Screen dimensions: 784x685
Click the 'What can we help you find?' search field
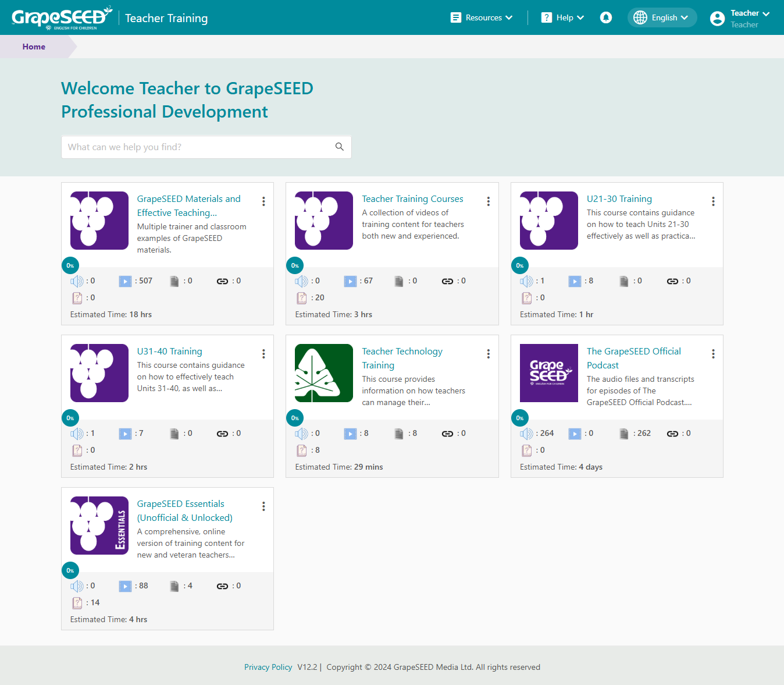coord(206,147)
